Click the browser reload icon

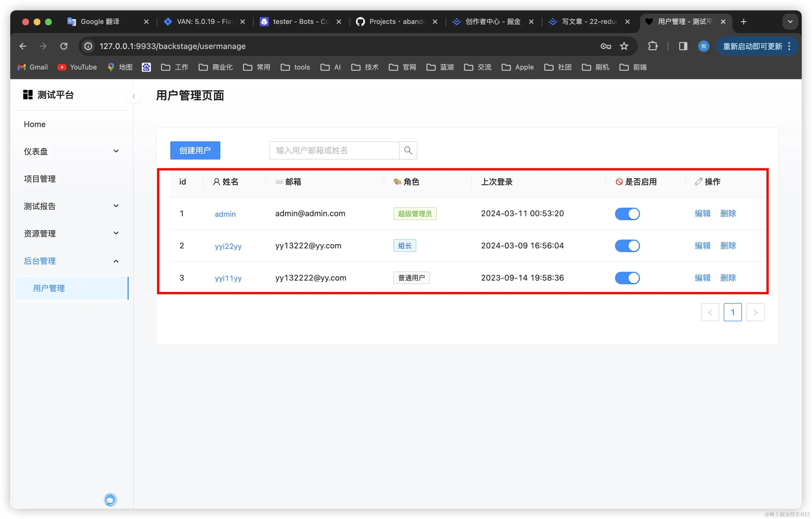[64, 46]
